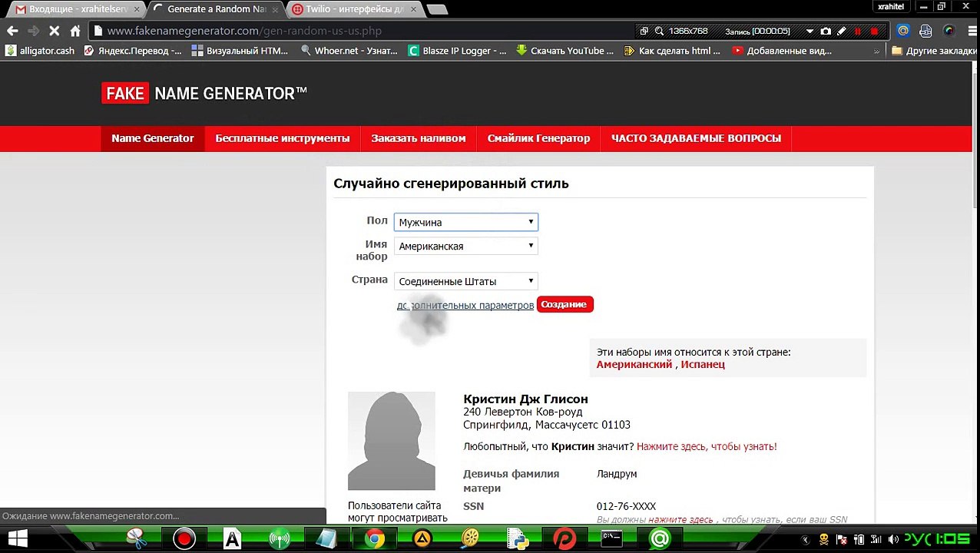This screenshot has width=980, height=553.
Task: Click the gray profile silhouette image
Action: click(392, 441)
